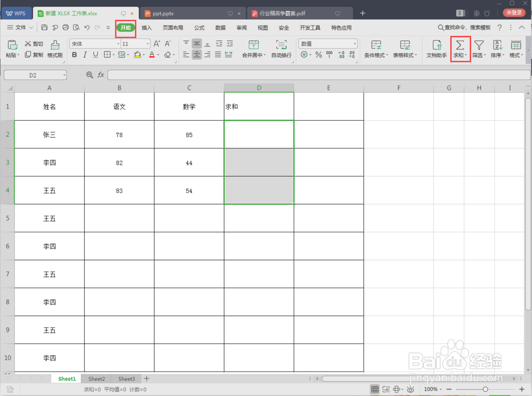This screenshot has height=396, width=532.
Task: Toggle top vertical alignment
Action: 186,44
